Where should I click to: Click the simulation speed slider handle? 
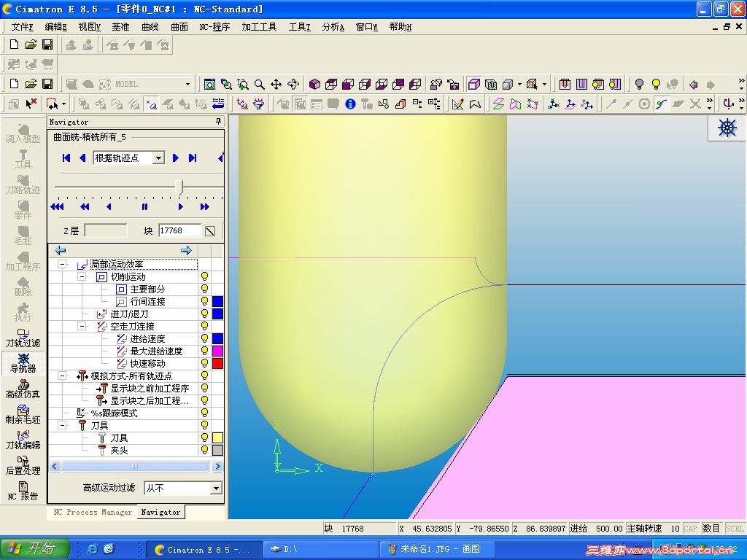(x=179, y=187)
